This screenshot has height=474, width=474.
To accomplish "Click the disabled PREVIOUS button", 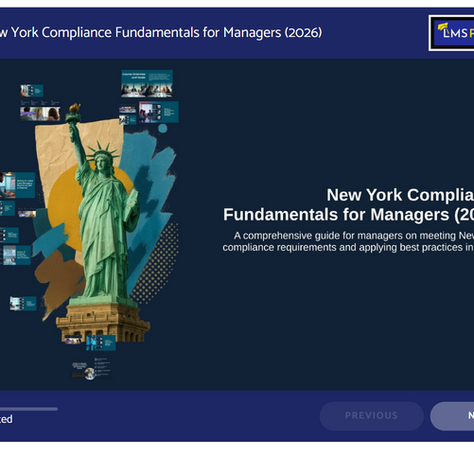I will (x=371, y=416).
